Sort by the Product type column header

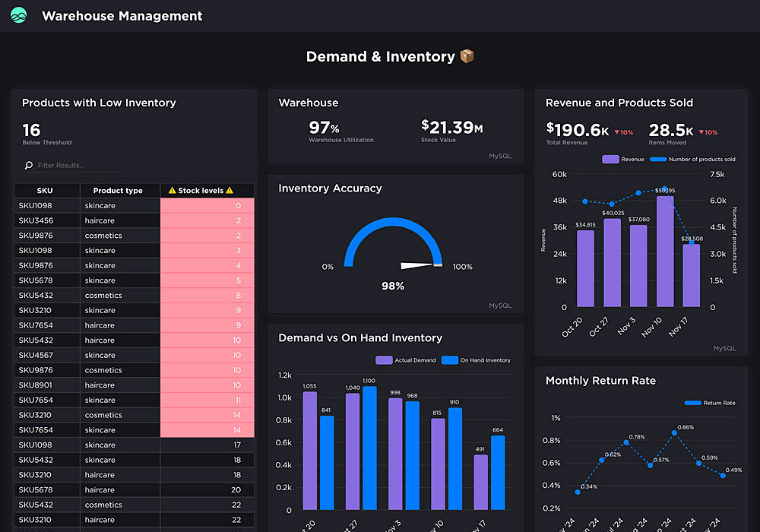tap(118, 191)
